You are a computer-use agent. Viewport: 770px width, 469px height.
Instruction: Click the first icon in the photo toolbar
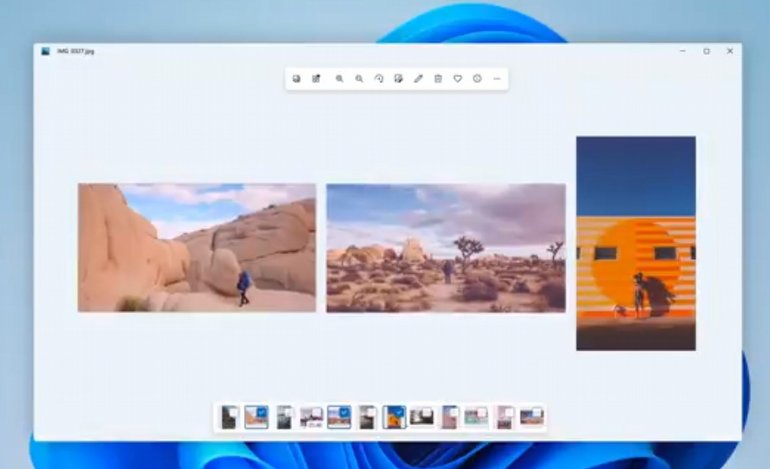(x=297, y=79)
